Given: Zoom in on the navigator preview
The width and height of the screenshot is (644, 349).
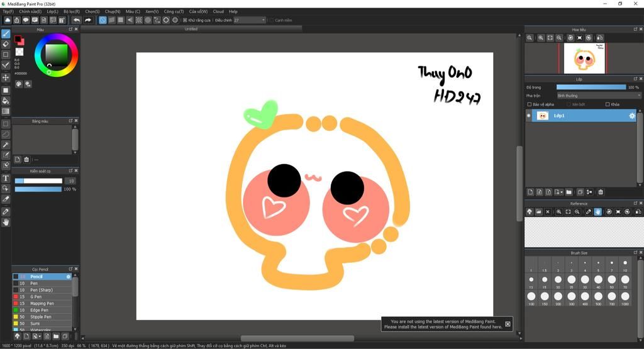Looking at the screenshot, I should click(541, 38).
